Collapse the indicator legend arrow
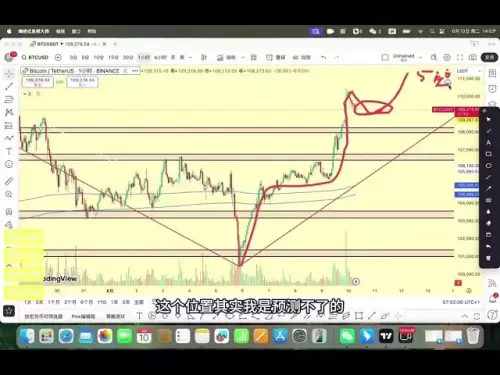 click(25, 94)
